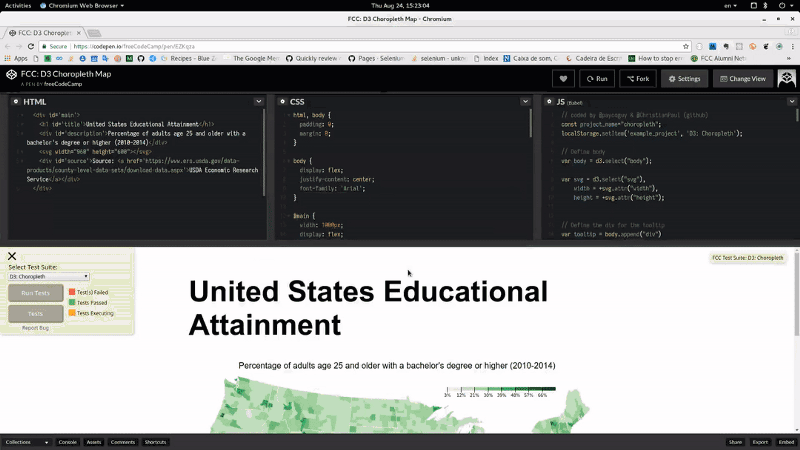Click the CSS editor settings gear icon
The image size is (800, 450).
click(x=282, y=102)
